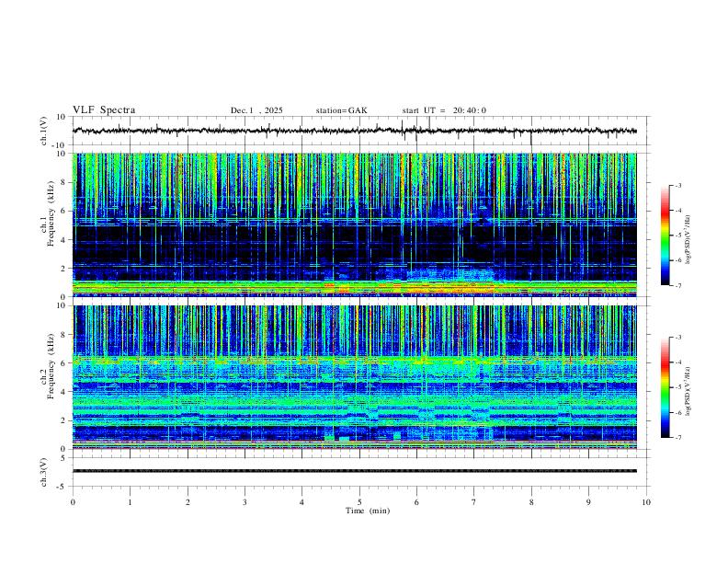The image size is (728, 563).
Task: Click the ch.1(V) waveform axis label
Action: (x=44, y=131)
